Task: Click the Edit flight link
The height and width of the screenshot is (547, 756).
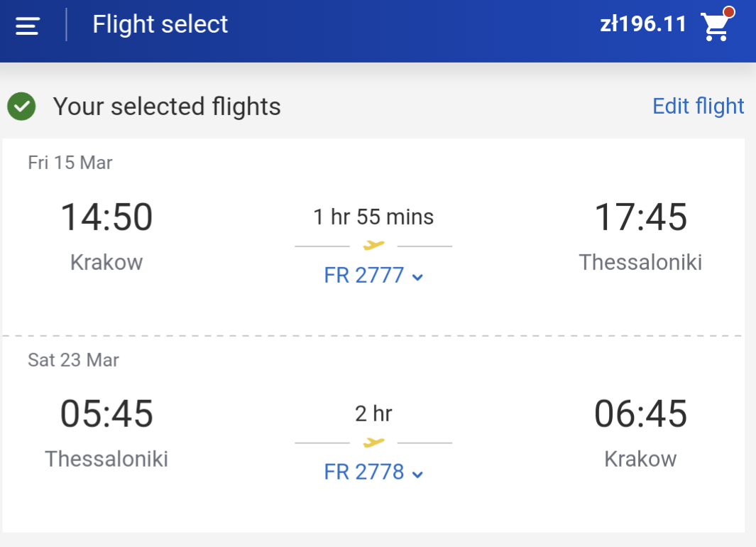Action: tap(698, 107)
